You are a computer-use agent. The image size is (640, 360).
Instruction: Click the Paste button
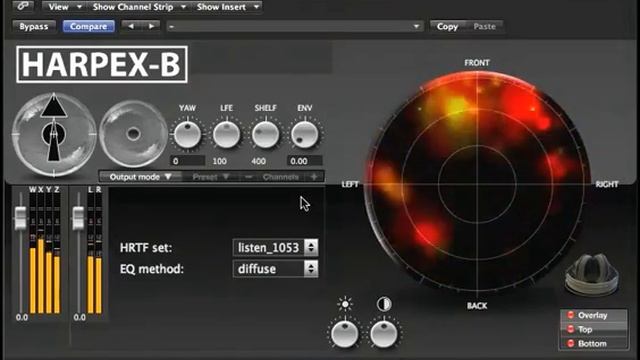click(x=484, y=27)
